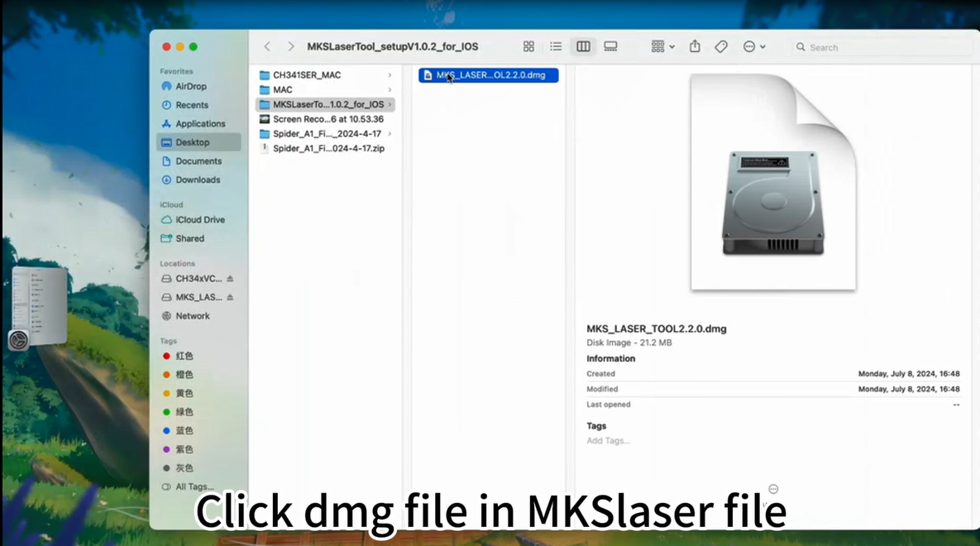The height and width of the screenshot is (546, 980).
Task: Open the More actions ellipsis menu
Action: click(754, 47)
